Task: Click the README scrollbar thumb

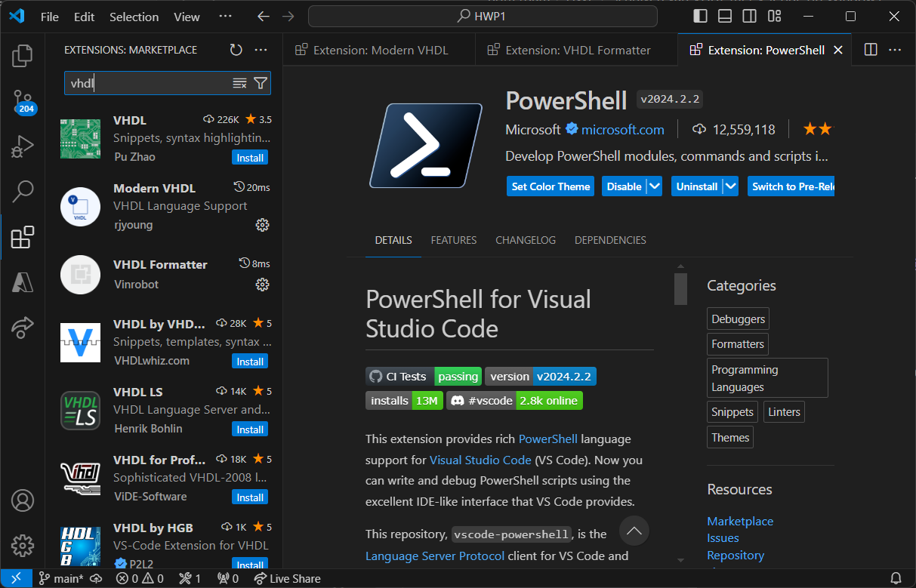Action: [680, 288]
